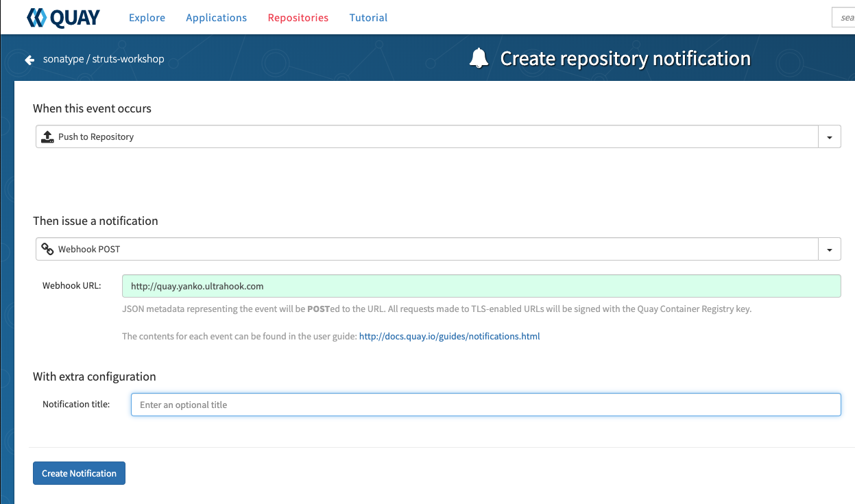Expand the notification method dropdown arrow

830,250
